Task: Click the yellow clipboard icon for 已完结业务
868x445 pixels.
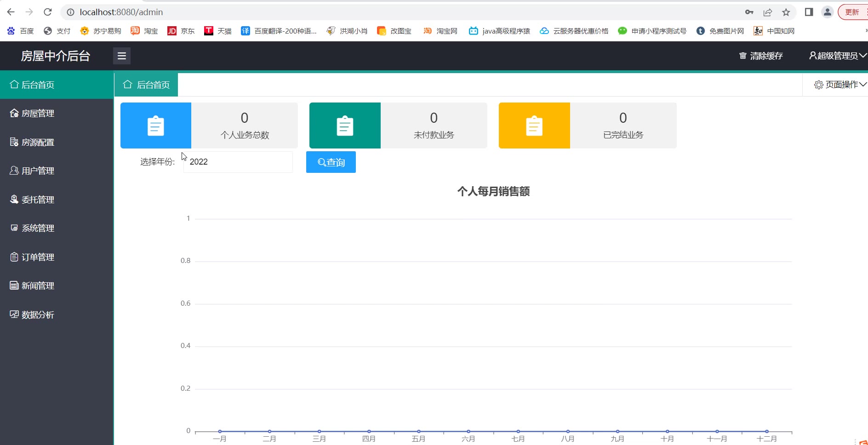Action: tap(534, 126)
